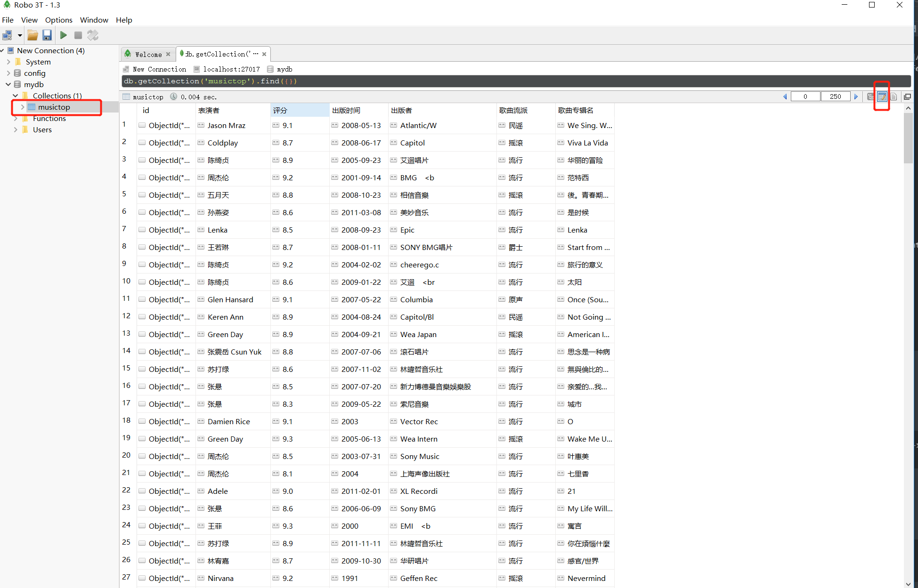Click the Functions folder icon

[x=25, y=118]
